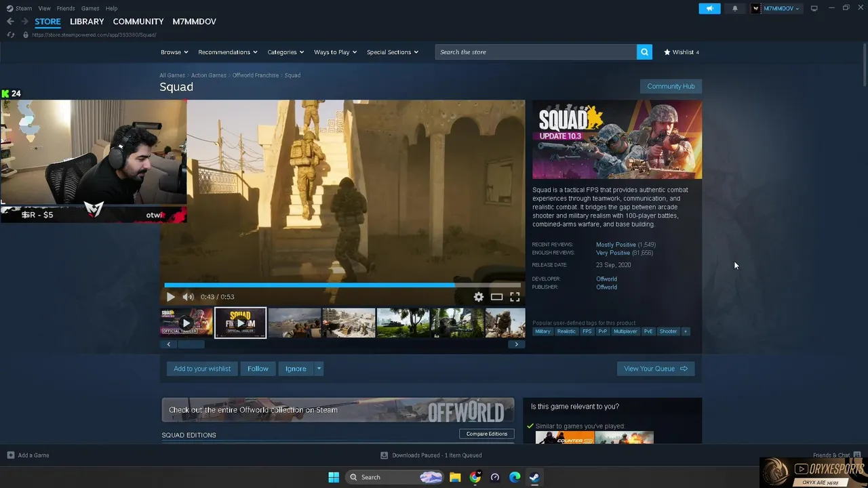This screenshot has width=868, height=488.
Task: Open Microsoft Edge from the taskbar
Action: click(x=515, y=477)
